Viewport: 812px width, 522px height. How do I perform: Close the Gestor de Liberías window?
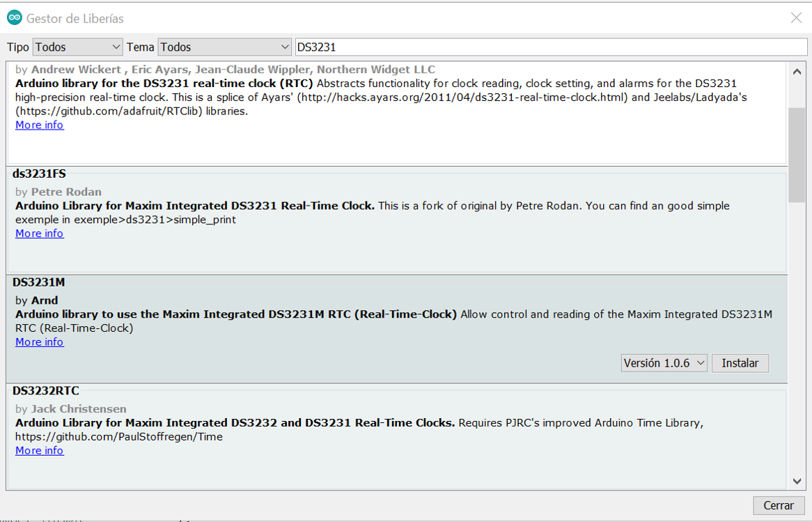[x=796, y=18]
